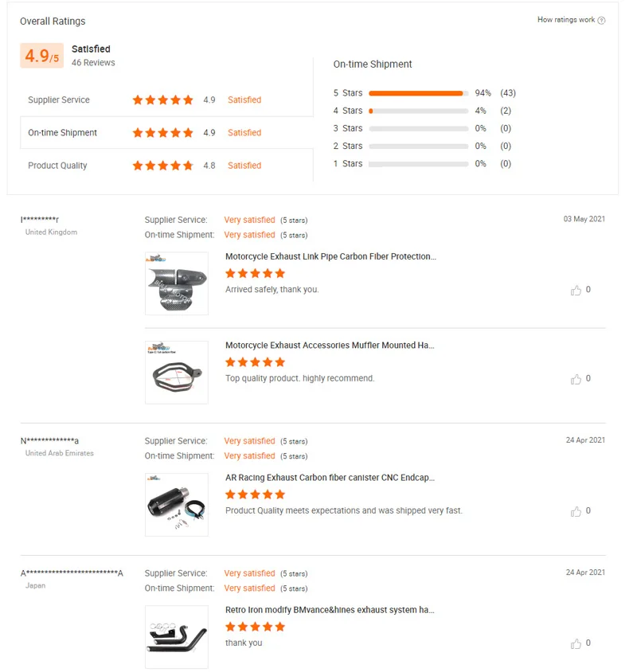
Task: Like the 'Arrived safely, thank you' review
Action: coord(576,291)
